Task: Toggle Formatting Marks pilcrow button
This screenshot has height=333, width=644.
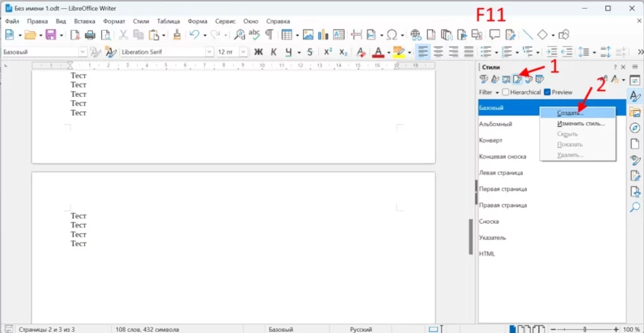Action: click(269, 35)
